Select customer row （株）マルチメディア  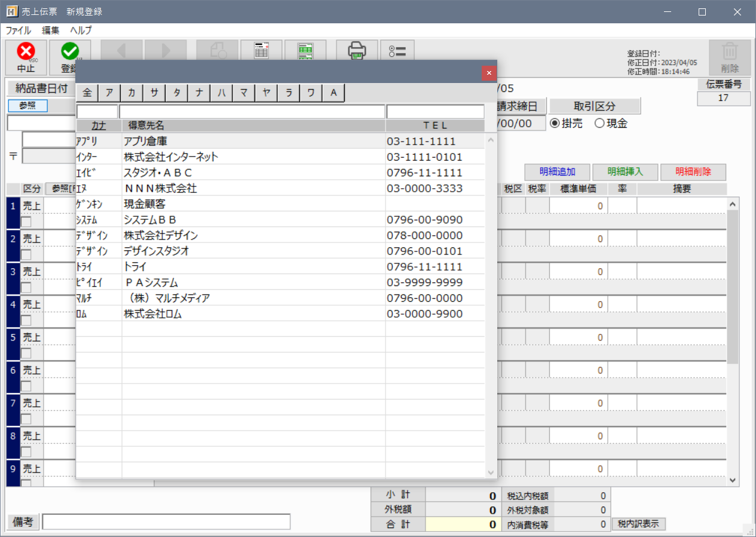[x=280, y=297]
